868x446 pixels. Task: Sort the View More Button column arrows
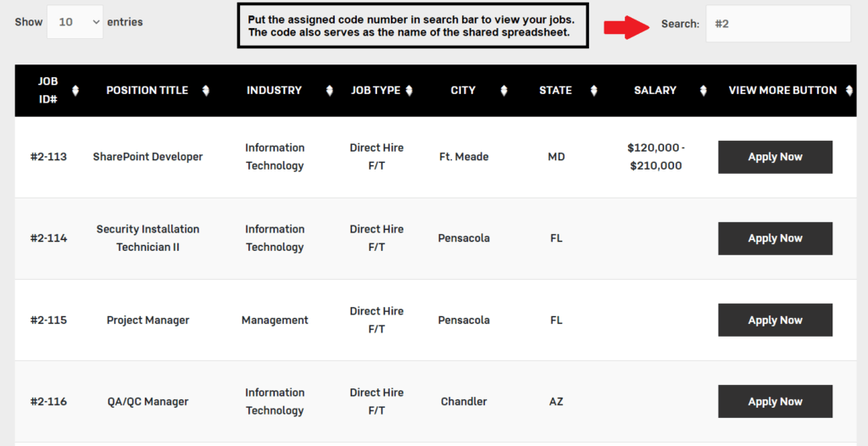[x=849, y=91]
